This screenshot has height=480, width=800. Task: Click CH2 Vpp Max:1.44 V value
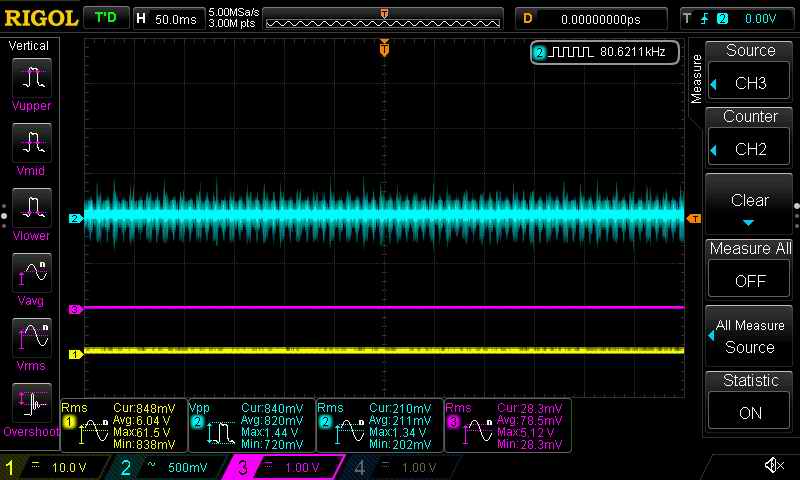tap(270, 433)
